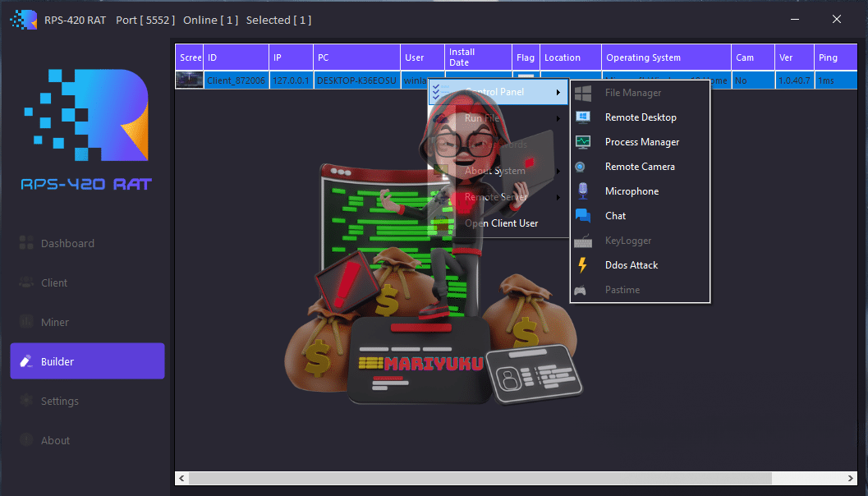Go to the Miner sidebar page
The image size is (868, 496).
(55, 322)
